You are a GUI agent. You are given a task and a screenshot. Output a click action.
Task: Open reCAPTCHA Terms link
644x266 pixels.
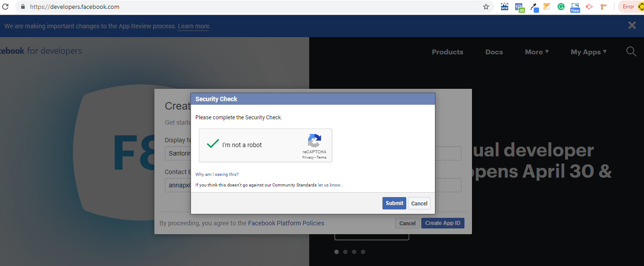pos(322,158)
